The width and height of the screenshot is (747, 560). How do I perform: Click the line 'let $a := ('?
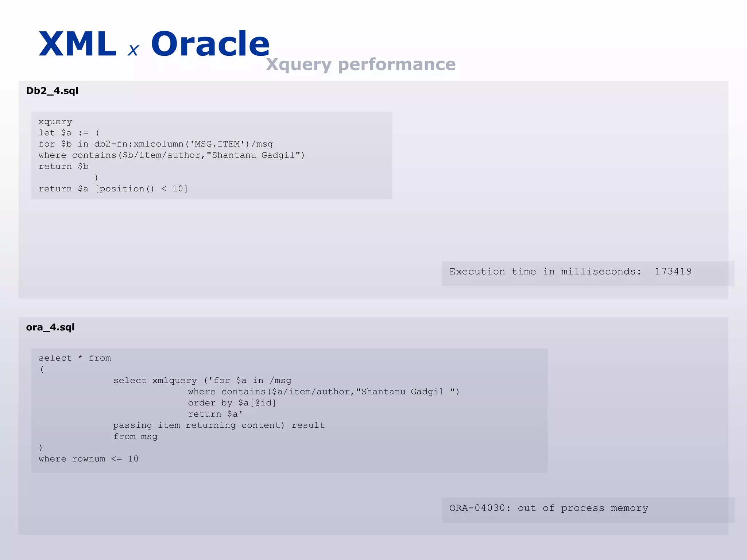coord(69,133)
